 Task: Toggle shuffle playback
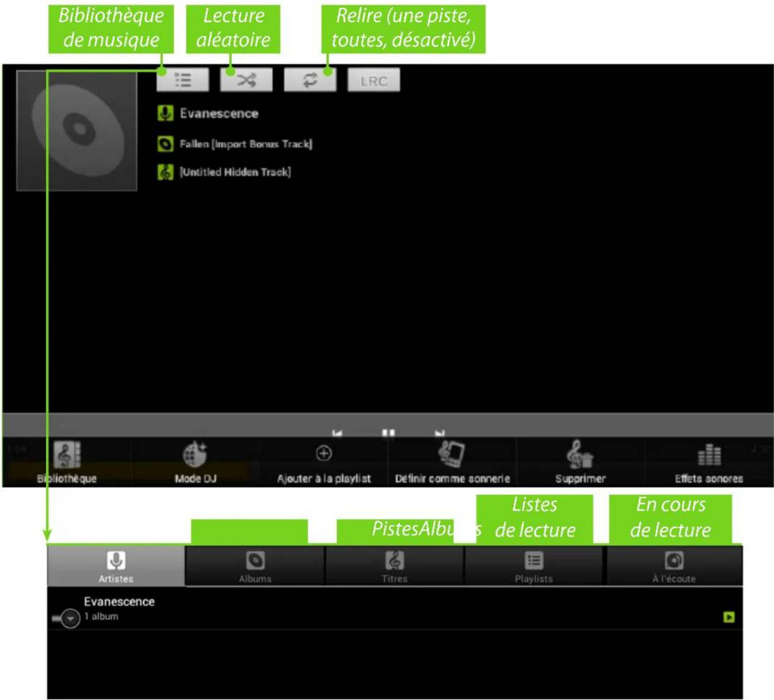click(246, 80)
